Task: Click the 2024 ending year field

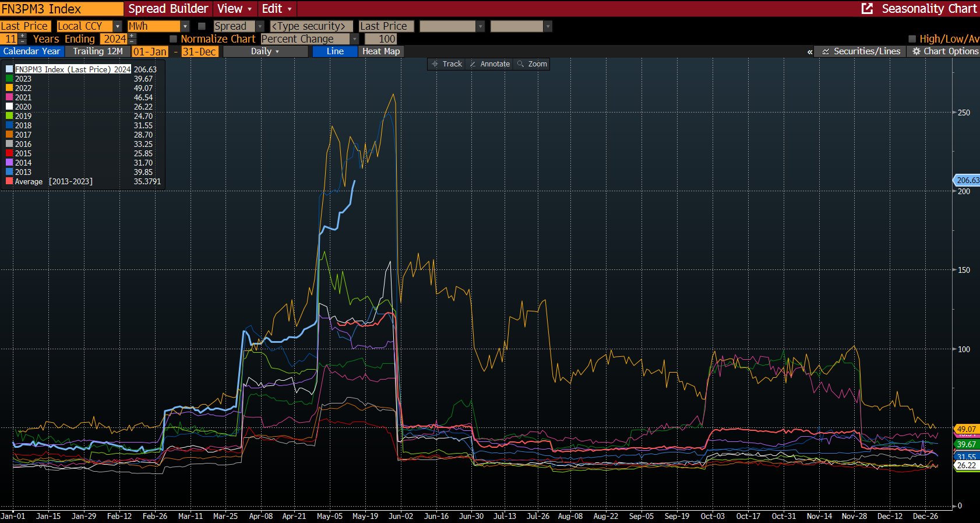Action: click(x=114, y=39)
